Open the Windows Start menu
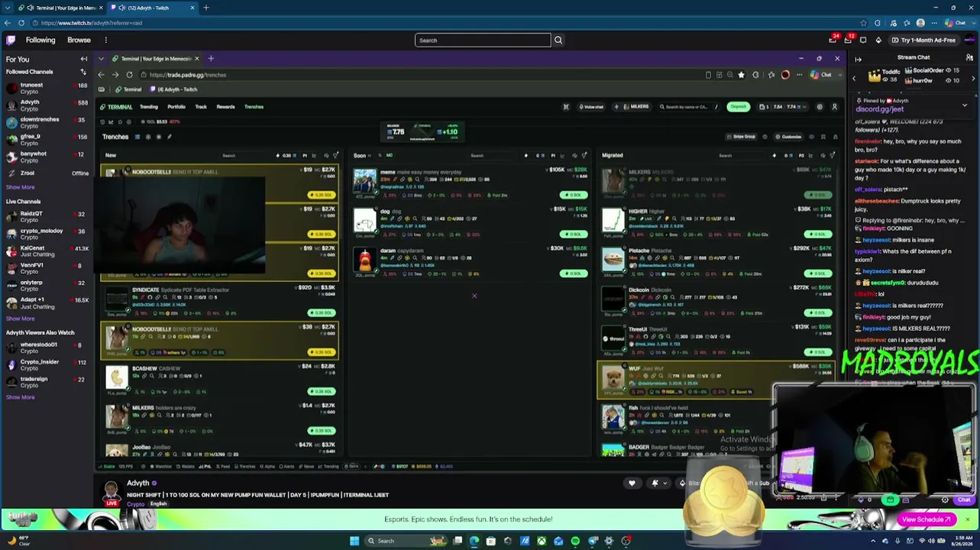This screenshot has height=550, width=980. pyautogui.click(x=354, y=541)
